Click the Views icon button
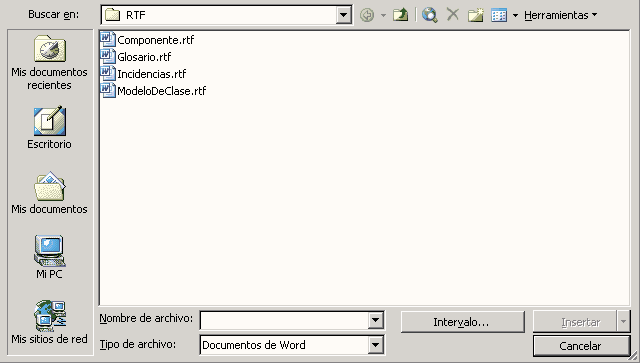 point(499,16)
